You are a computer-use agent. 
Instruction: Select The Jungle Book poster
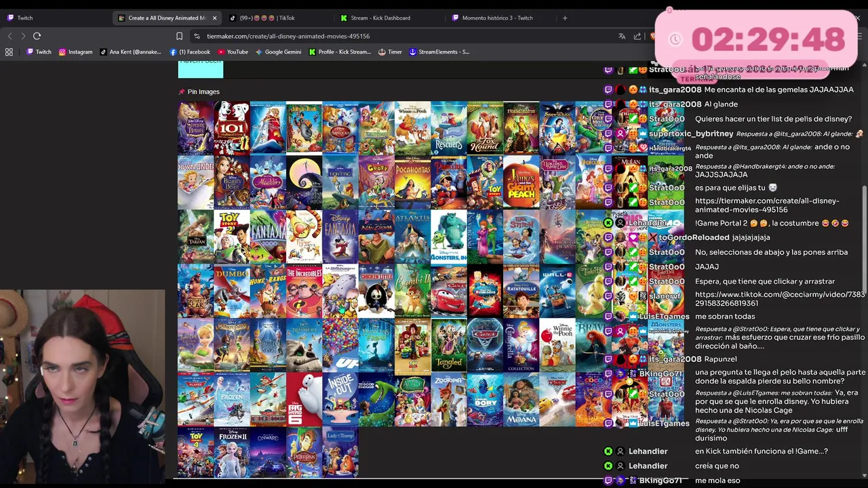pyautogui.click(x=304, y=128)
